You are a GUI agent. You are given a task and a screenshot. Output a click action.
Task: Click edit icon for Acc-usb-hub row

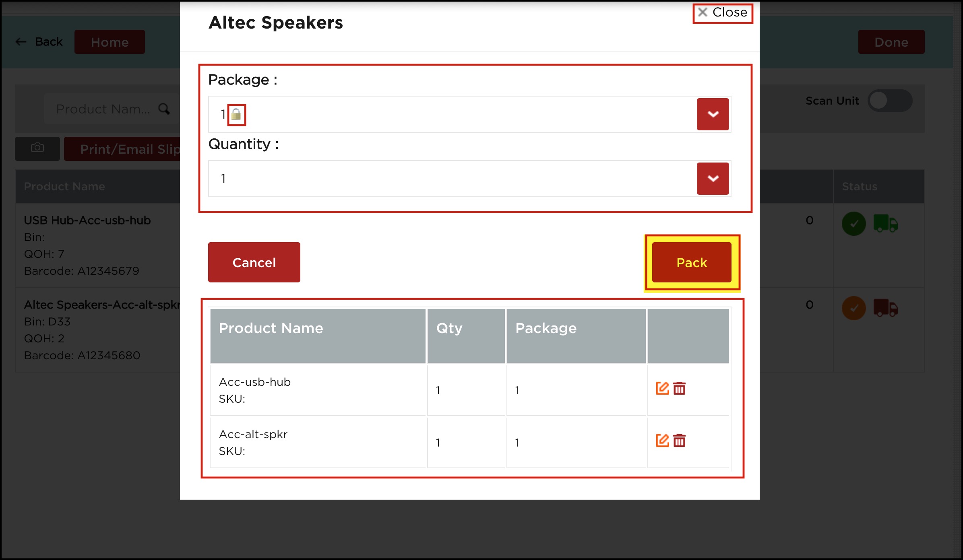pos(662,388)
